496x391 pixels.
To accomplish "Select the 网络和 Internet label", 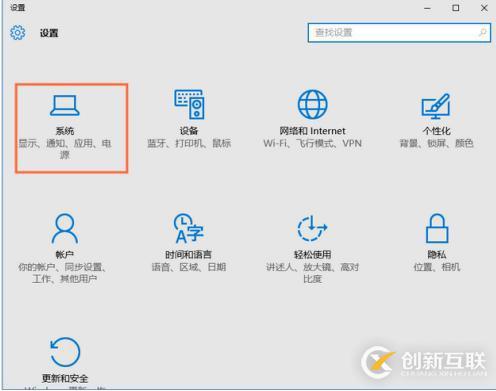I will (312, 131).
